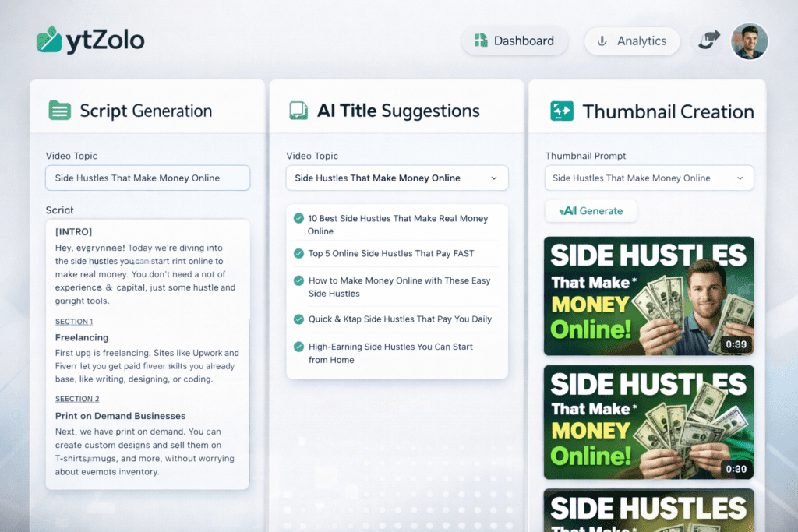
Task: Click the Script Generation panel icon
Action: point(59,110)
